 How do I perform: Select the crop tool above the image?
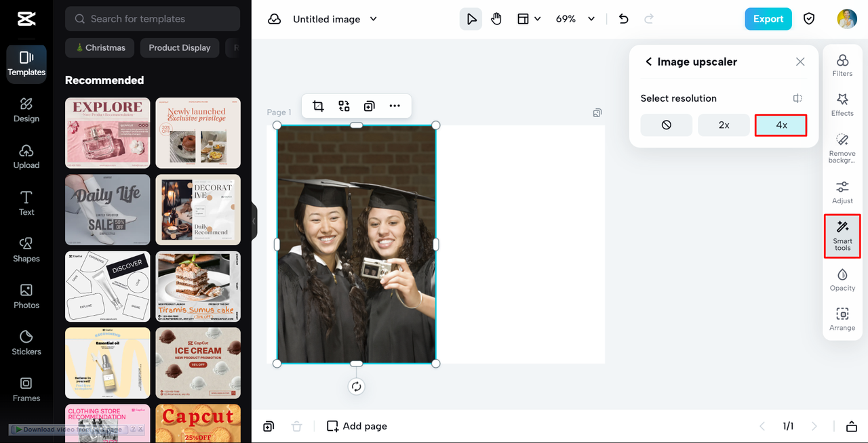tap(318, 106)
